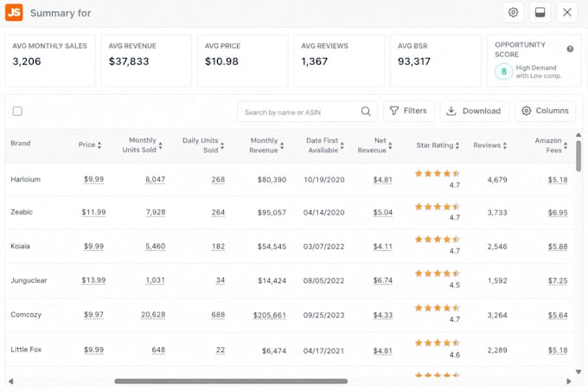588x392 pixels.
Task: Sort by Monthly Units Sold arrows
Action: [x=161, y=145]
